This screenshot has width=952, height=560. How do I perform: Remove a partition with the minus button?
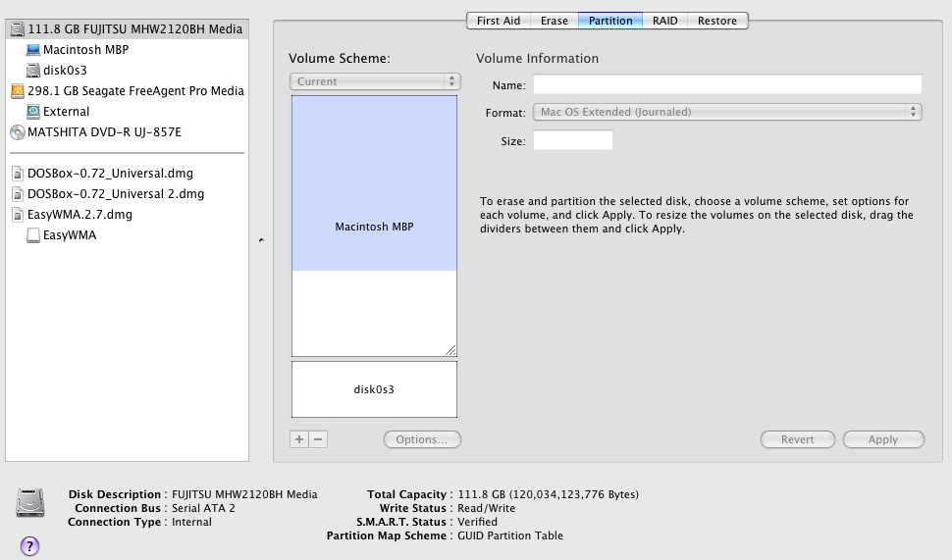[318, 439]
